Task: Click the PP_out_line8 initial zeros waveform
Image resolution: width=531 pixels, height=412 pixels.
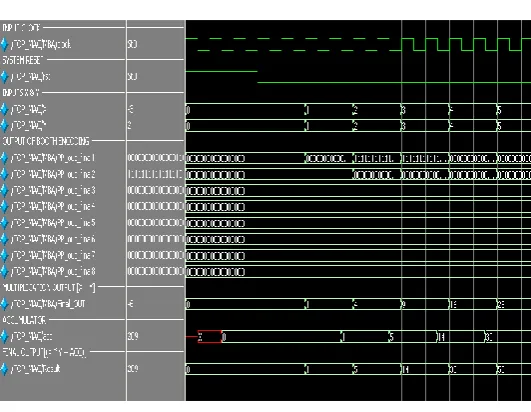Action: tap(215, 272)
